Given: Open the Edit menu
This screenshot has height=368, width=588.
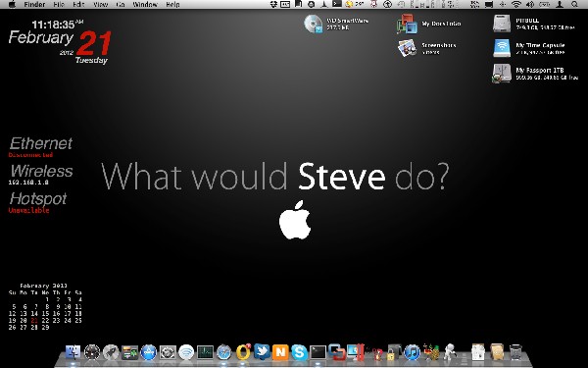Looking at the screenshot, I should 78,5.
